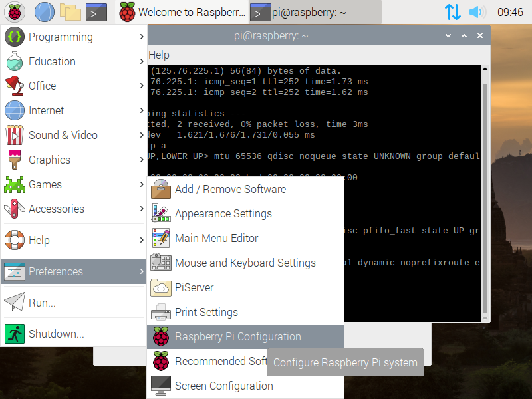Click the 09:46 clock in the panel

(x=510, y=12)
